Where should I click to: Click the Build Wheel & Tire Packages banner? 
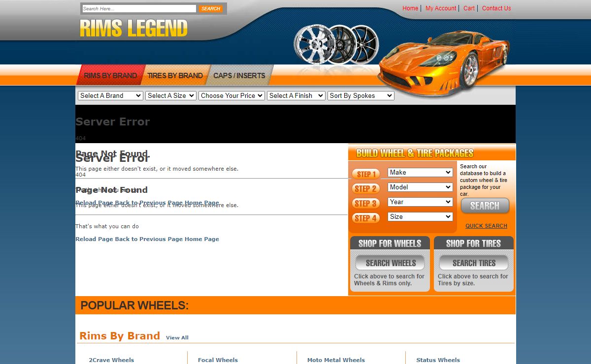tap(431, 152)
